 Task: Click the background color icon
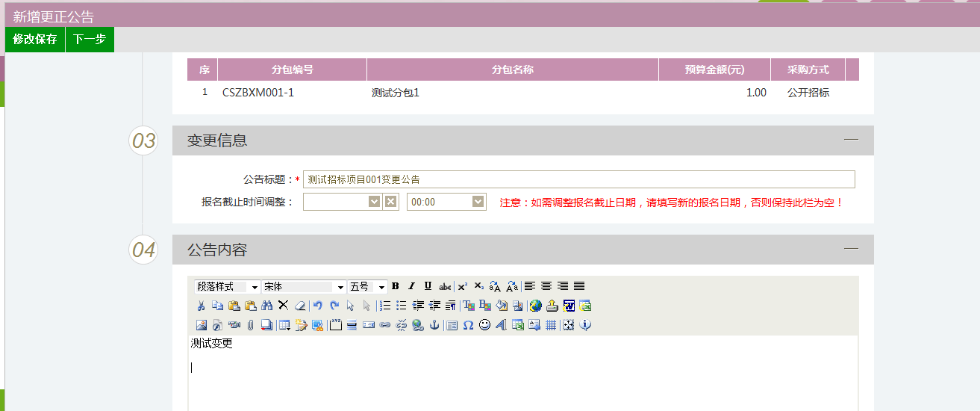pos(485,306)
